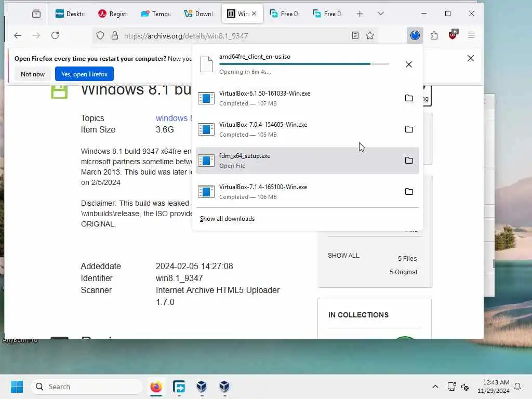Open the SHOW ALL files link
The height and width of the screenshot is (399, 532).
343,256
